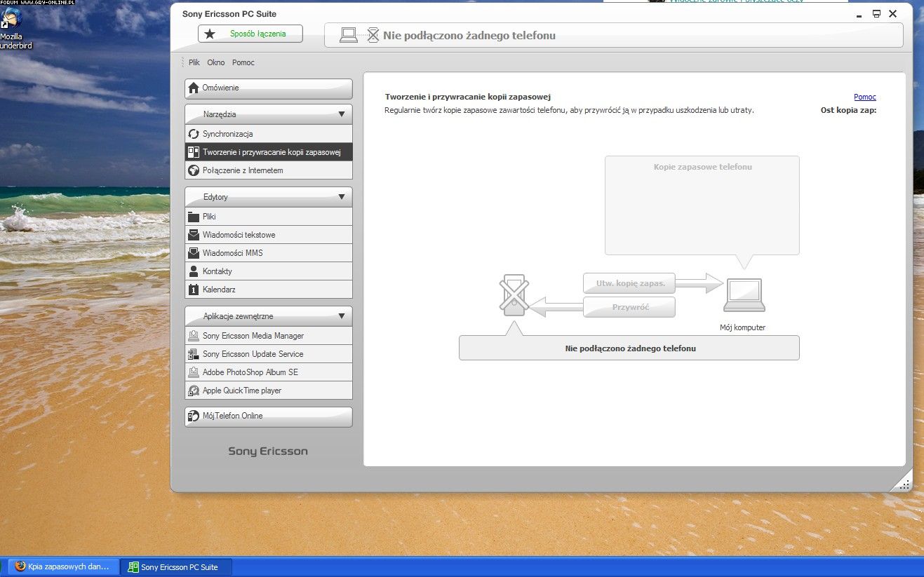Open Wiadomości tekstowe editor
This screenshot has height=577, width=924.
(x=269, y=235)
